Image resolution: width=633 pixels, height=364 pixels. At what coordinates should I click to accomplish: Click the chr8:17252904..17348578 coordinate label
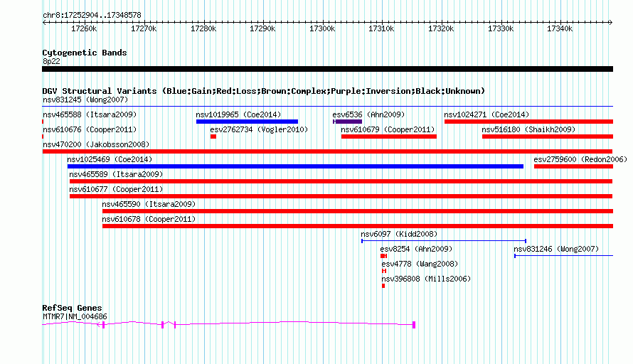(x=92, y=15)
